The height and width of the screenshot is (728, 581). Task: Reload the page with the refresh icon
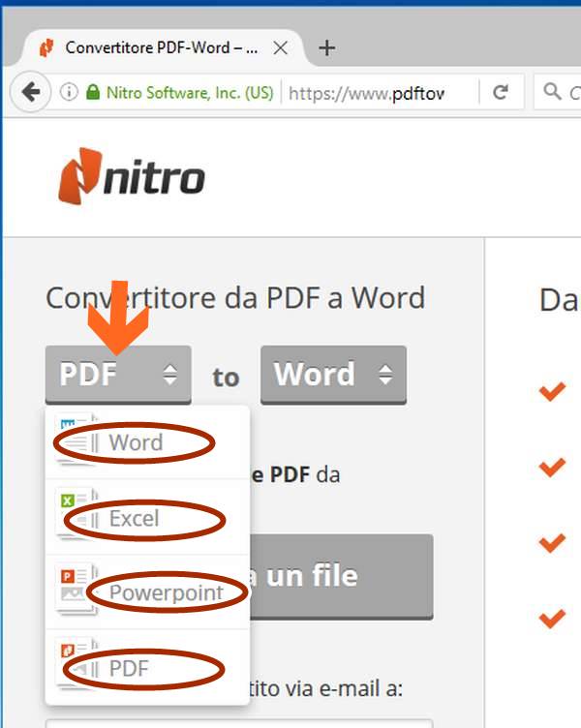pos(501,92)
